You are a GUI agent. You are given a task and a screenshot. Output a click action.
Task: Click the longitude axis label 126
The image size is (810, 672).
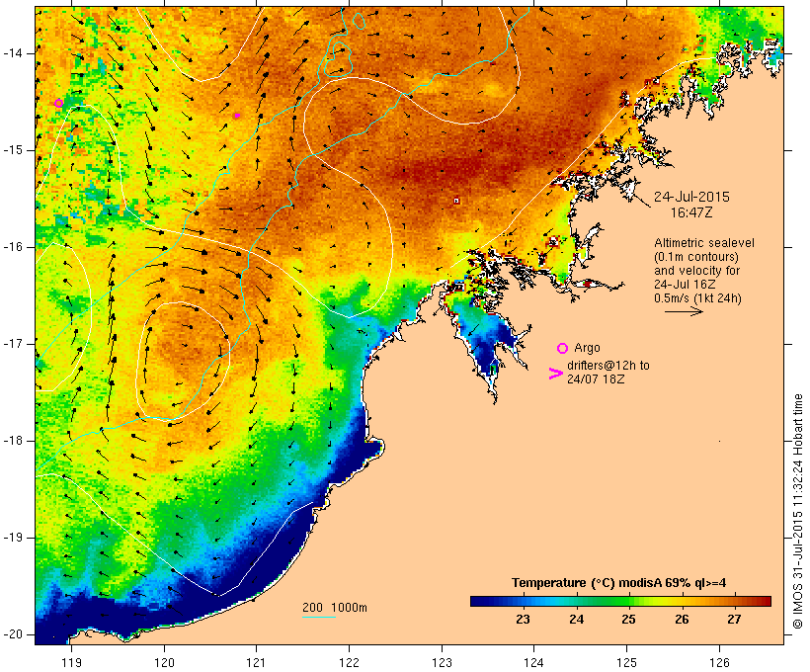point(719,662)
